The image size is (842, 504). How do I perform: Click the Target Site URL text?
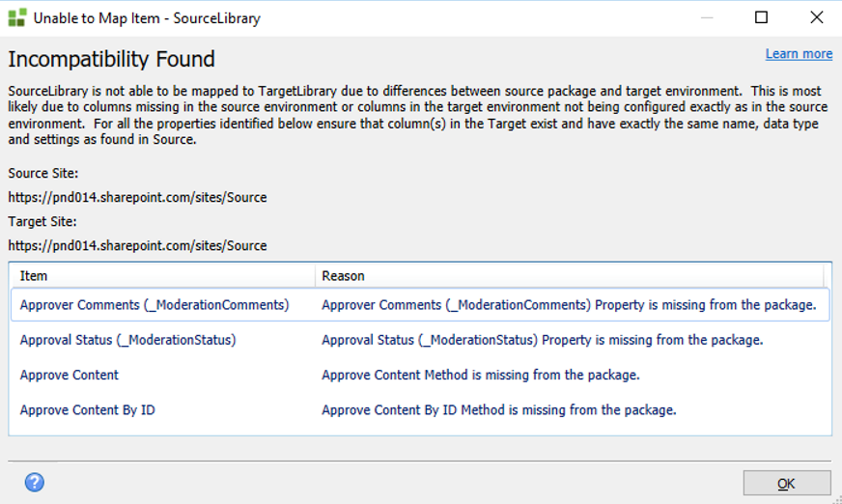point(137,245)
